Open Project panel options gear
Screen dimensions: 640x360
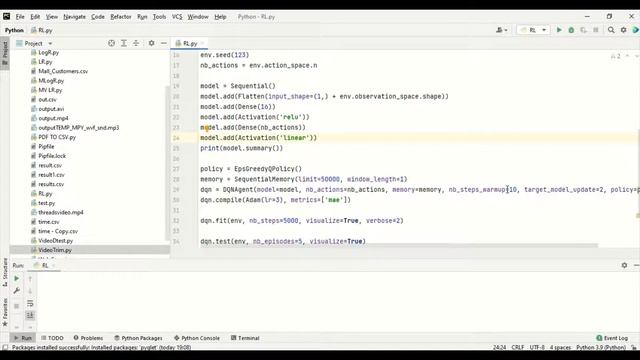(x=151, y=43)
